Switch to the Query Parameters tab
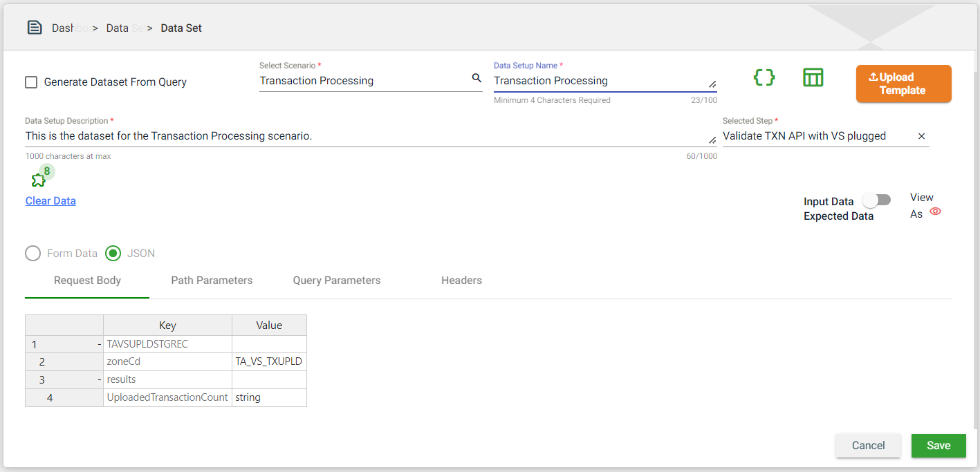Screen dimensions: 980x472 click(337, 281)
